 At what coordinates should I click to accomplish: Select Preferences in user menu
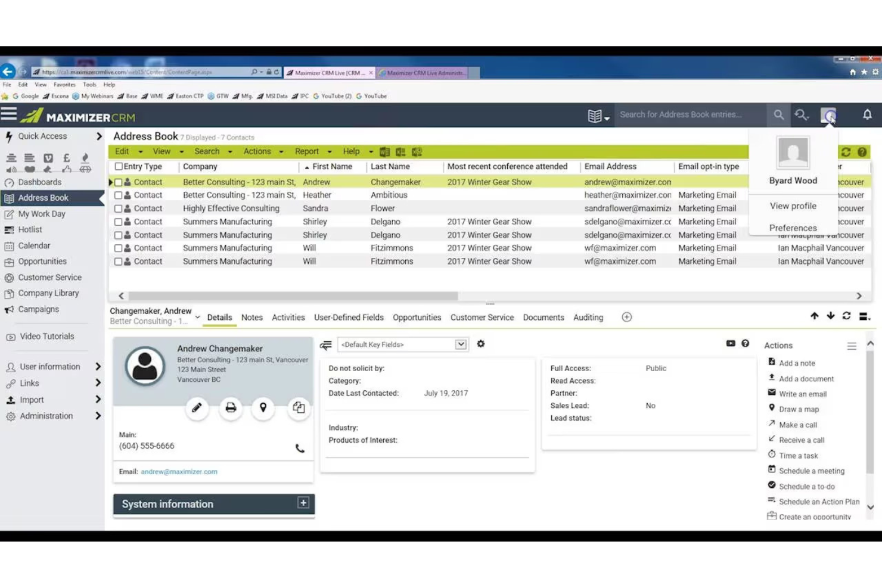click(x=793, y=228)
